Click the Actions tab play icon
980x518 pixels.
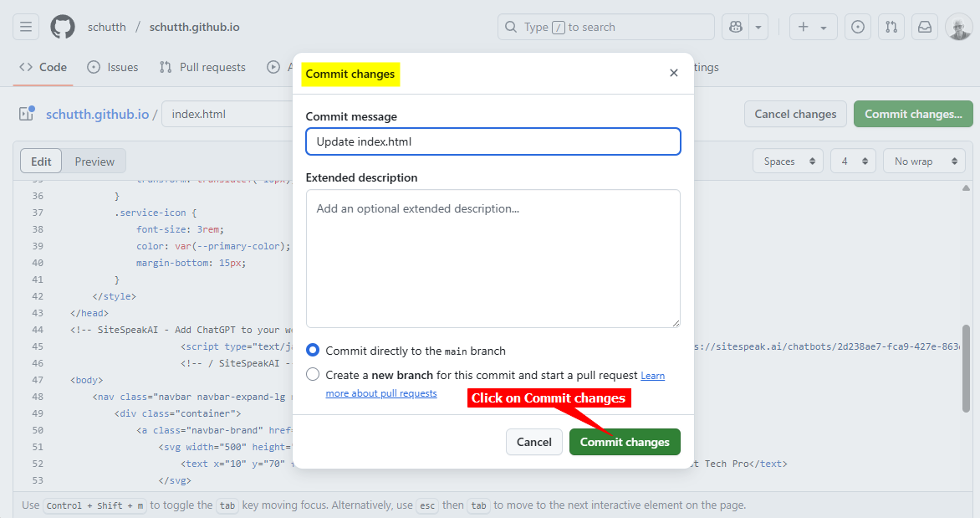(x=273, y=67)
